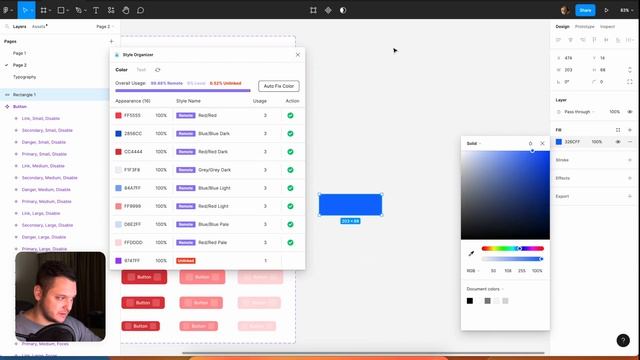Viewport: 640px width, 360px height.
Task: Switch to the Prototype tab
Action: (x=584, y=27)
